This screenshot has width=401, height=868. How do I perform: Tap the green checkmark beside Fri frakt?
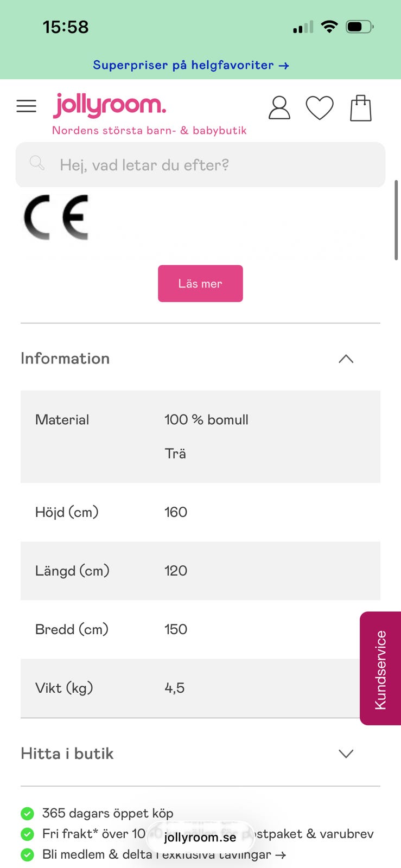(x=27, y=834)
